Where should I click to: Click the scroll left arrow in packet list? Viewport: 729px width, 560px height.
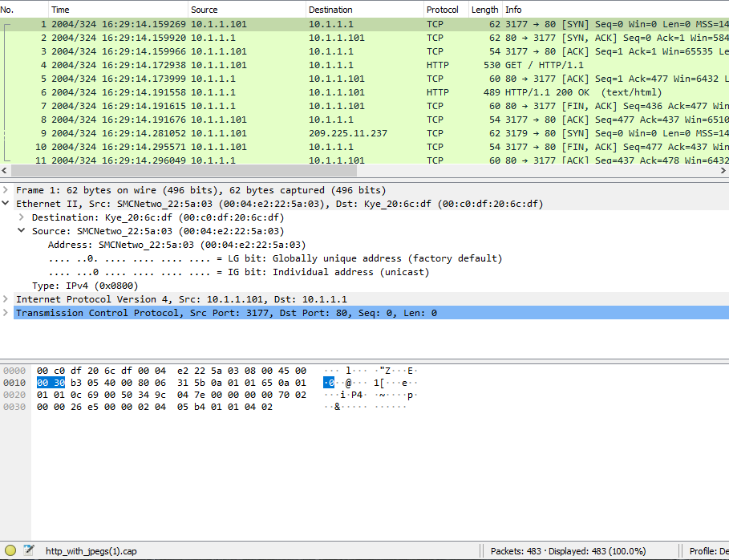click(x=5, y=171)
